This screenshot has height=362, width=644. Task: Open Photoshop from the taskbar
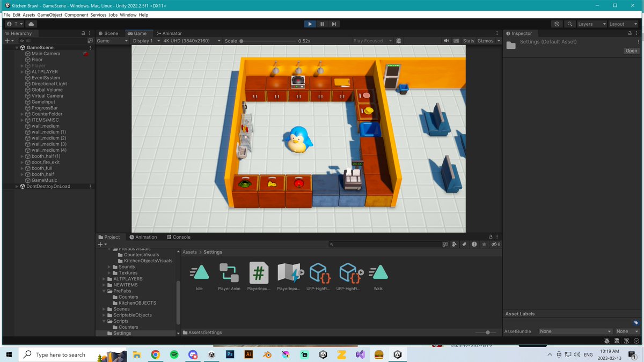(230, 354)
